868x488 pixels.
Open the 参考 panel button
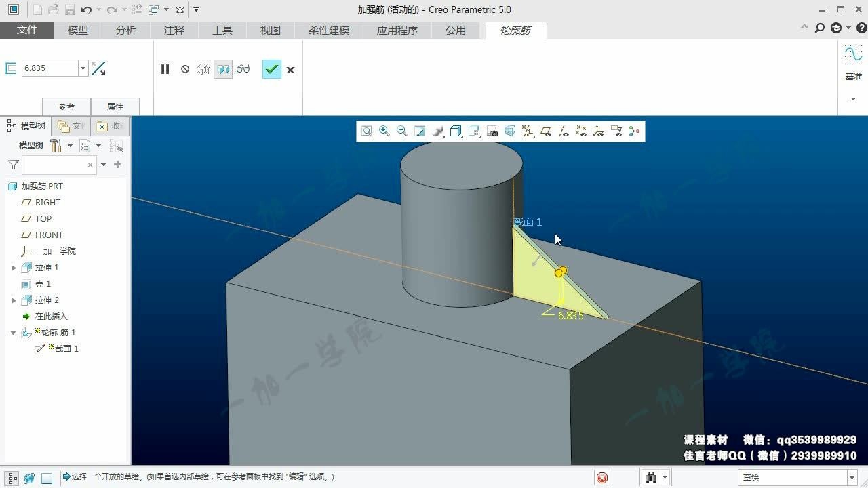(66, 107)
